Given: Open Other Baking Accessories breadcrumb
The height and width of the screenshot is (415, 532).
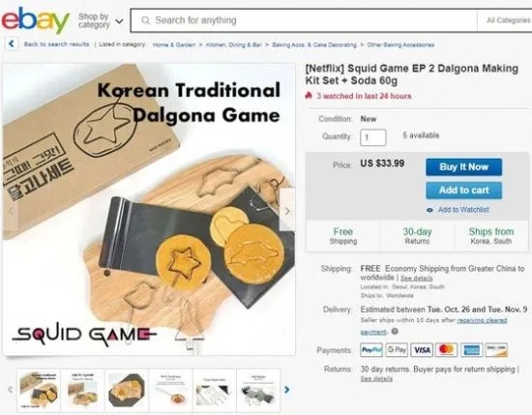Looking at the screenshot, I should (x=400, y=44).
